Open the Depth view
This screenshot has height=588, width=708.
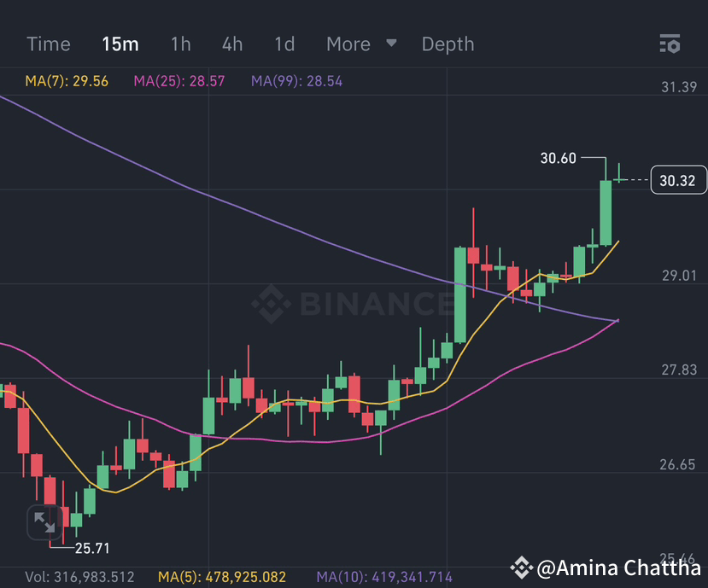click(x=448, y=44)
